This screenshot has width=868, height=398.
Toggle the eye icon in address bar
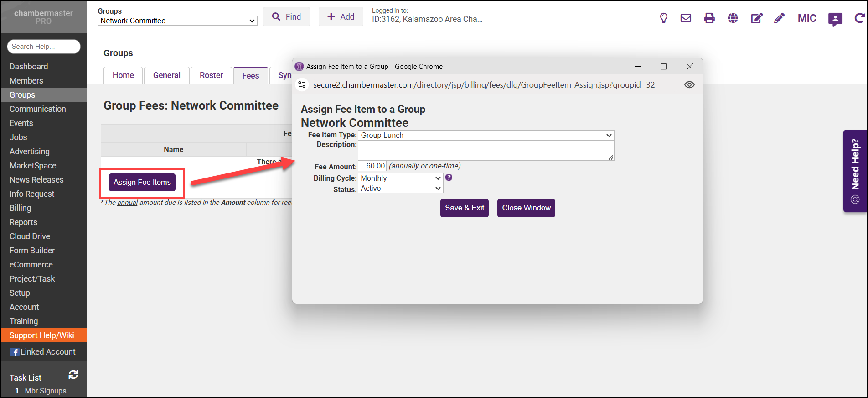click(x=689, y=85)
